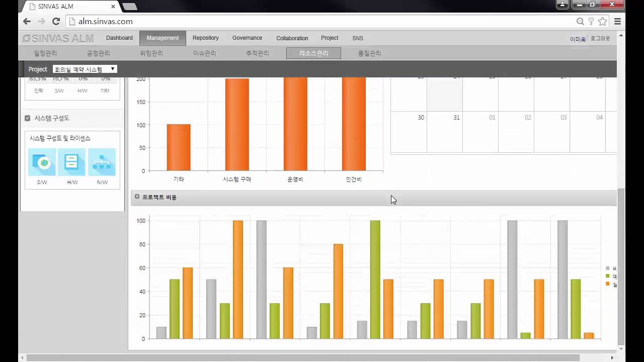Collapse the 프로젝트 비용 section
Image resolution: width=644 pixels, height=362 pixels.
[x=137, y=197]
